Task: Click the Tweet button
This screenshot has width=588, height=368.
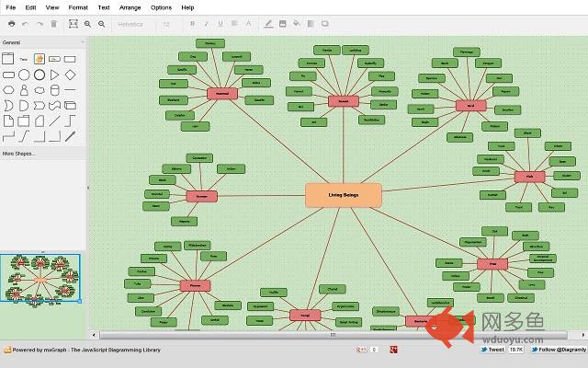Action: pyautogui.click(x=492, y=350)
